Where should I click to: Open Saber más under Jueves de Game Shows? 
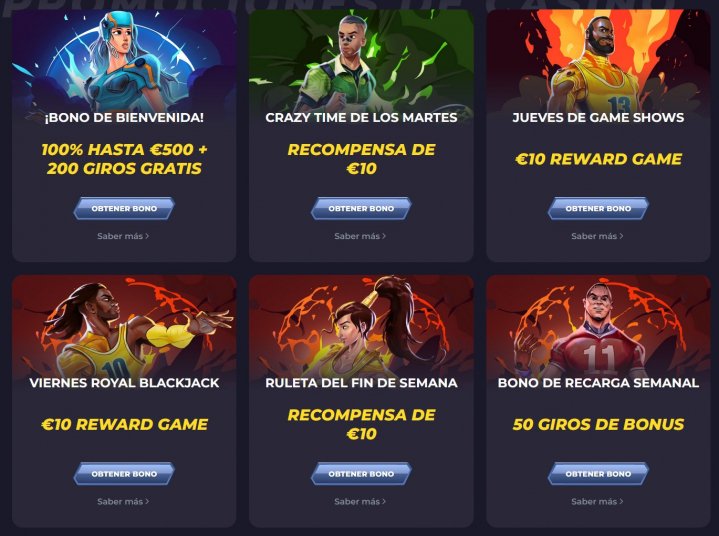597,236
